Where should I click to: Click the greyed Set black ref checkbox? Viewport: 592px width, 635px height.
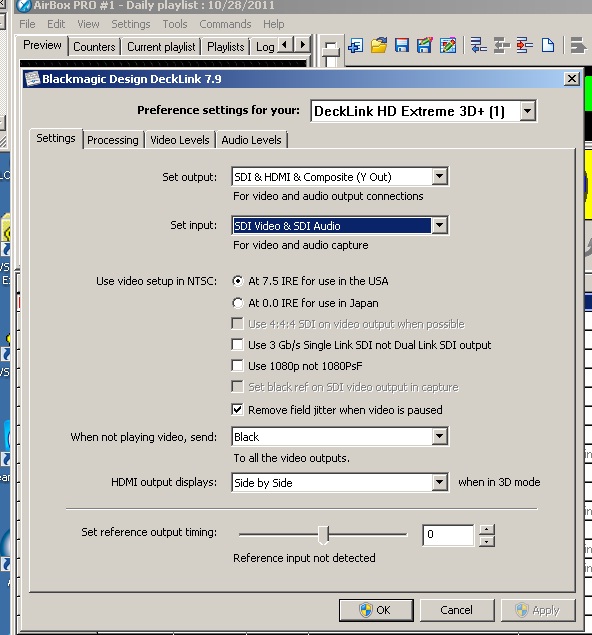[237, 387]
